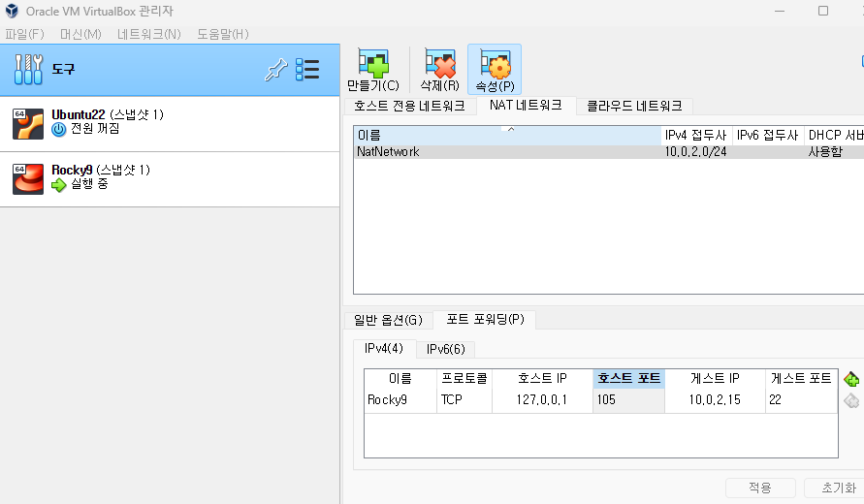The width and height of the screenshot is (864, 504).
Task: Open the TCP protocol cell
Action: 464,400
